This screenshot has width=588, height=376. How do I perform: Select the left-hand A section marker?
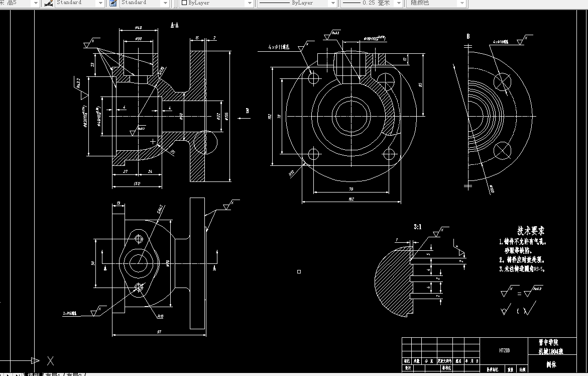point(105,268)
